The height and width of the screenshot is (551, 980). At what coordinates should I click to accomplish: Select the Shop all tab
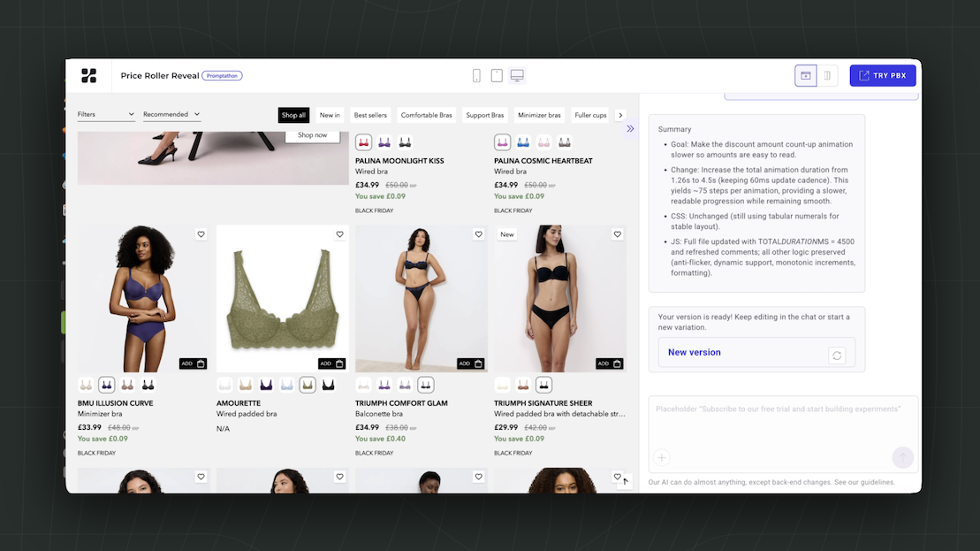(293, 115)
